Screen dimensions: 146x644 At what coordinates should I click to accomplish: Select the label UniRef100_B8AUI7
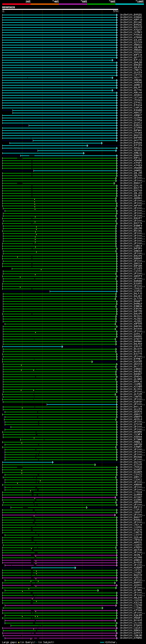[131, 183]
